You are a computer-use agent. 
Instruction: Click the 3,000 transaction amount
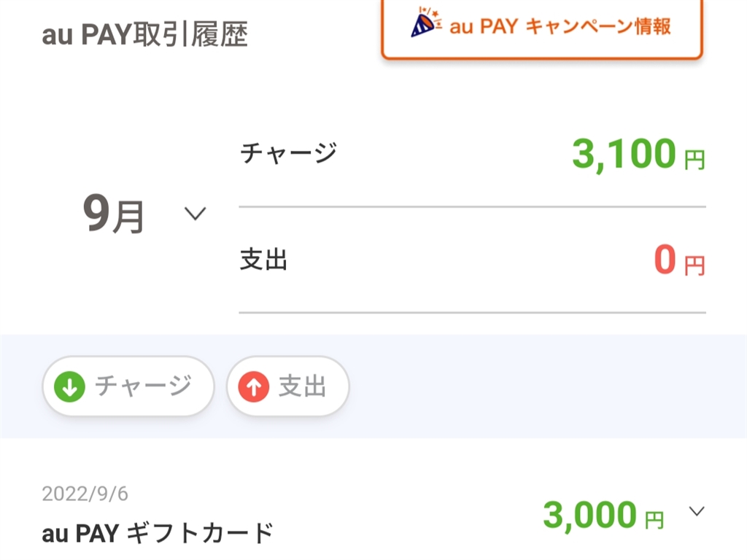click(x=589, y=516)
